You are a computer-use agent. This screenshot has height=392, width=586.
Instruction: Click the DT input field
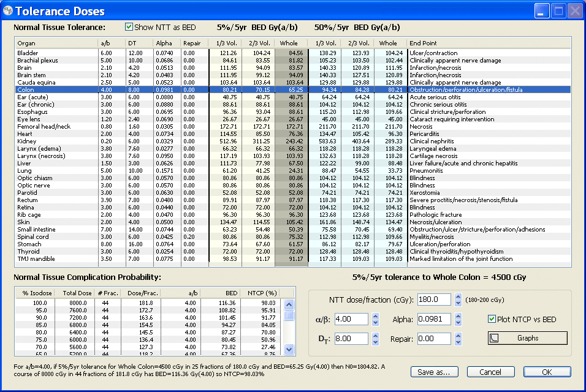(x=351, y=338)
